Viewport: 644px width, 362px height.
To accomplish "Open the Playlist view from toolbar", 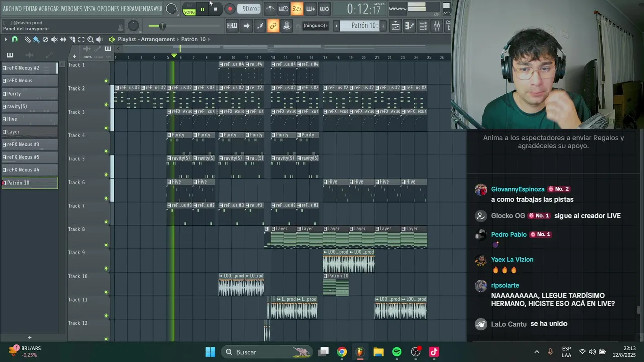I will [x=396, y=26].
